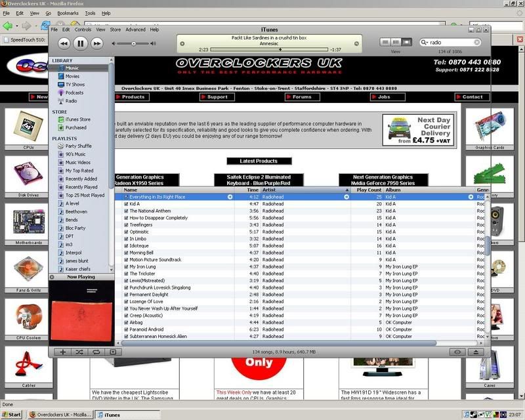Open Music library in iTunes sidebar

coord(72,68)
